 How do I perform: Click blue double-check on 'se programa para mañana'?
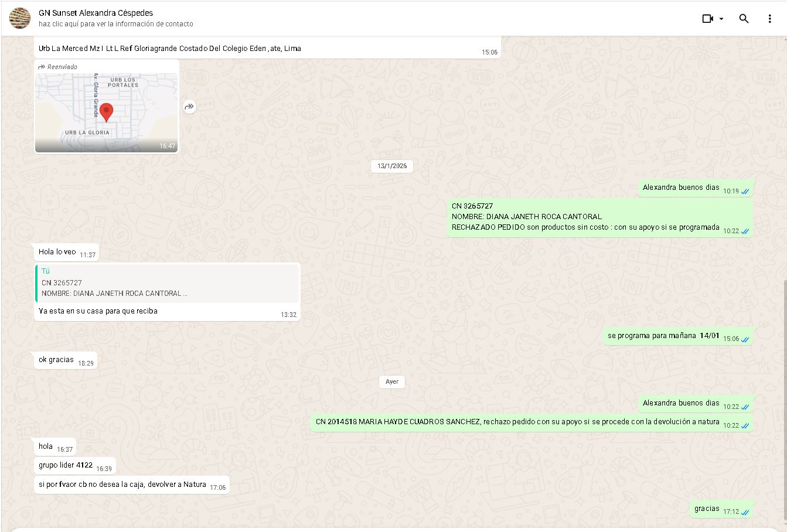point(745,339)
